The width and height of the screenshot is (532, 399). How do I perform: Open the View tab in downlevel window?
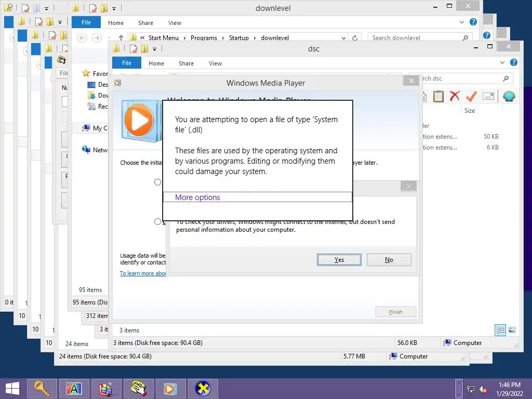175,23
